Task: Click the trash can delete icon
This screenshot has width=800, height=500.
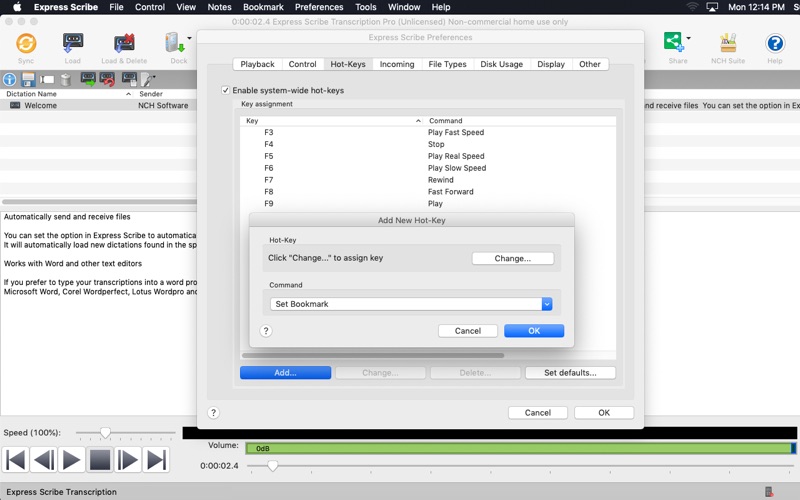Action: point(65,80)
